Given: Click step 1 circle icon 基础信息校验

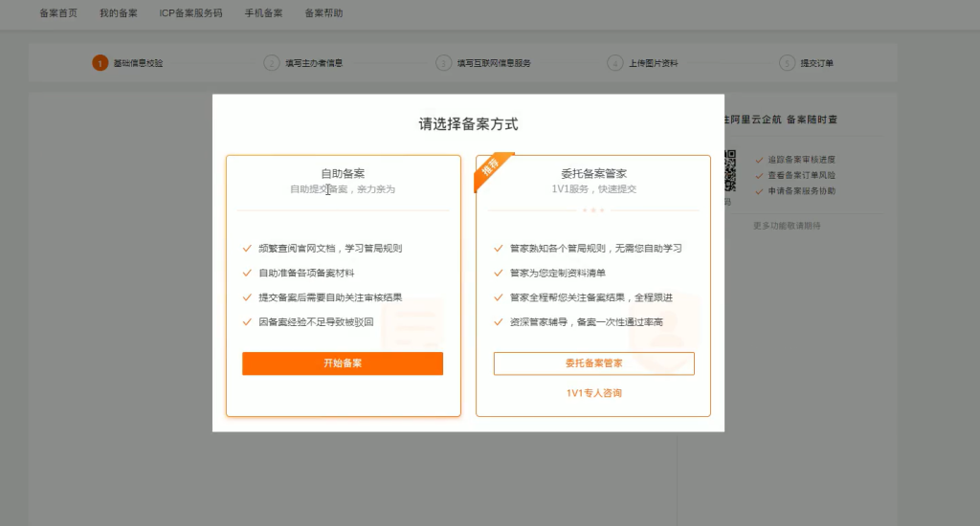Looking at the screenshot, I should (x=100, y=63).
